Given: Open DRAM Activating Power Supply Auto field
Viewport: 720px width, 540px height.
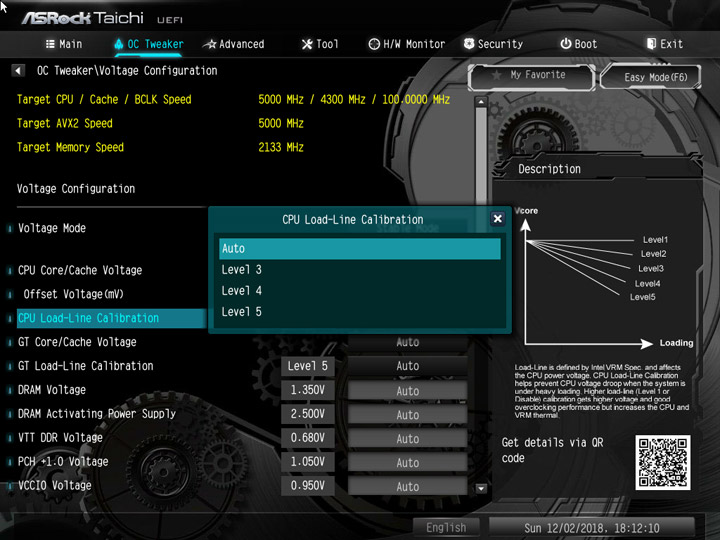Looking at the screenshot, I should point(407,415).
